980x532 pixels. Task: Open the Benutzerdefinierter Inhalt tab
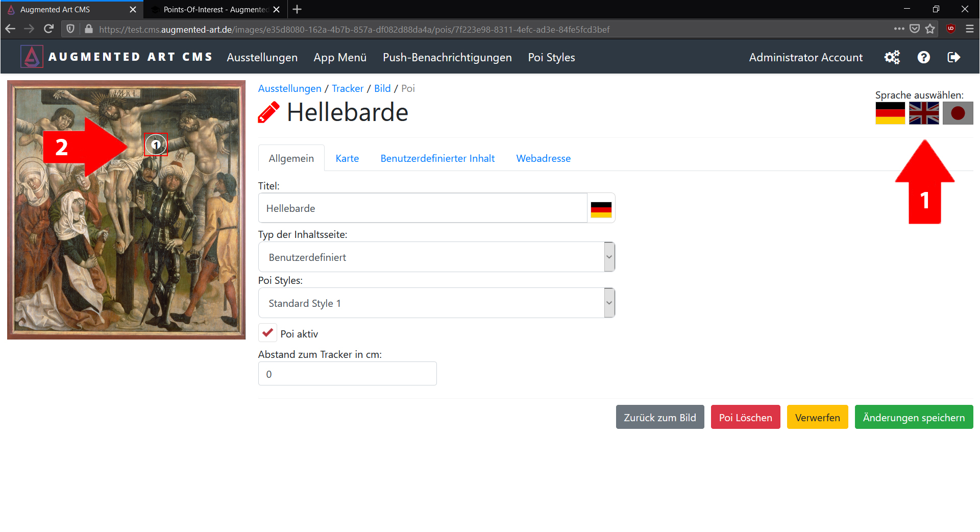coord(437,158)
